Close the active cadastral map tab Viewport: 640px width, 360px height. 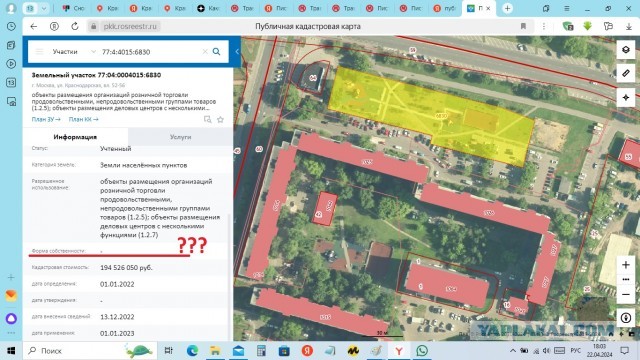[x=489, y=8]
